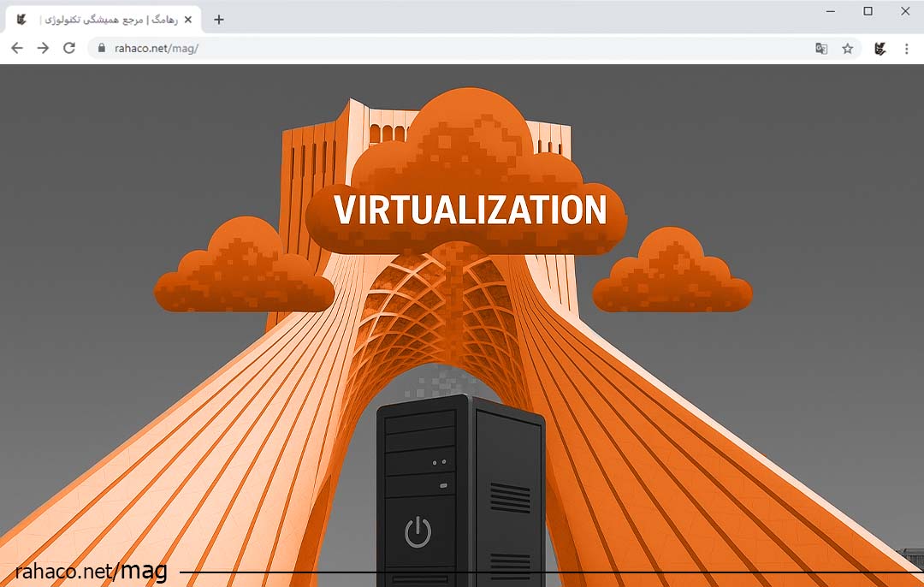
Task: Open the extension icon next to the bookmark star
Action: (880, 49)
